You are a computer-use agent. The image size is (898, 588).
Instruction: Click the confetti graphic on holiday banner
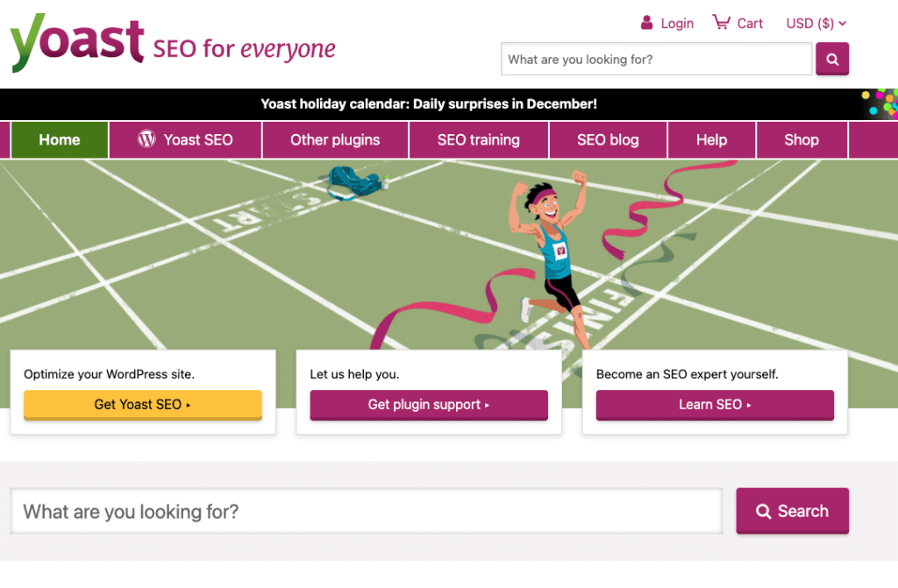(x=880, y=103)
